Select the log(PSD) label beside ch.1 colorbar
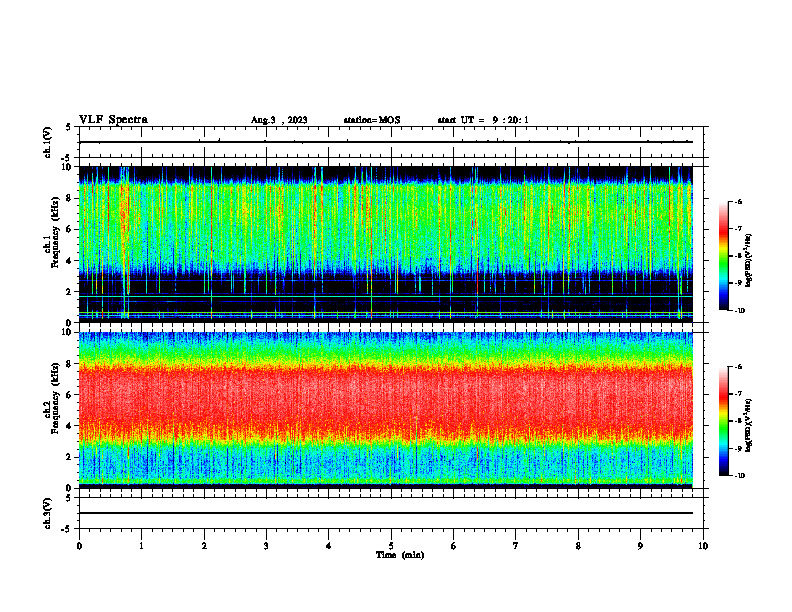 click(x=749, y=261)
